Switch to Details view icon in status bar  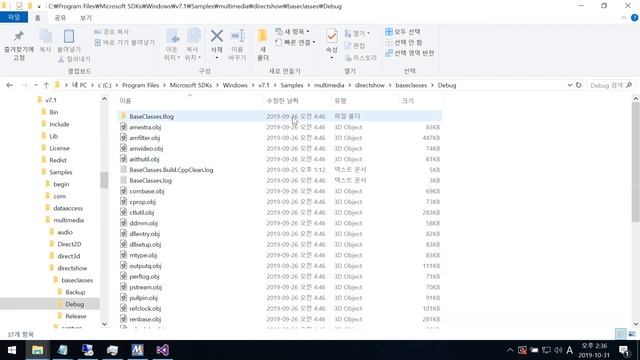[x=620, y=334]
